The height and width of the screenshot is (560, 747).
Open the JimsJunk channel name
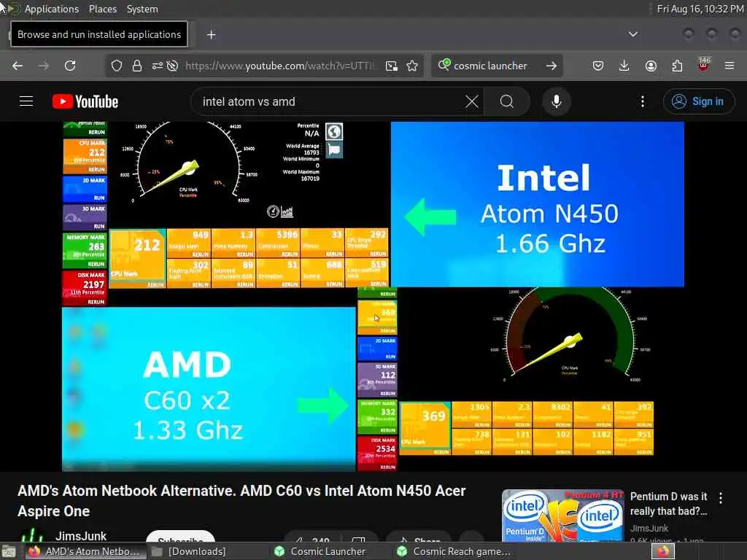(x=81, y=536)
